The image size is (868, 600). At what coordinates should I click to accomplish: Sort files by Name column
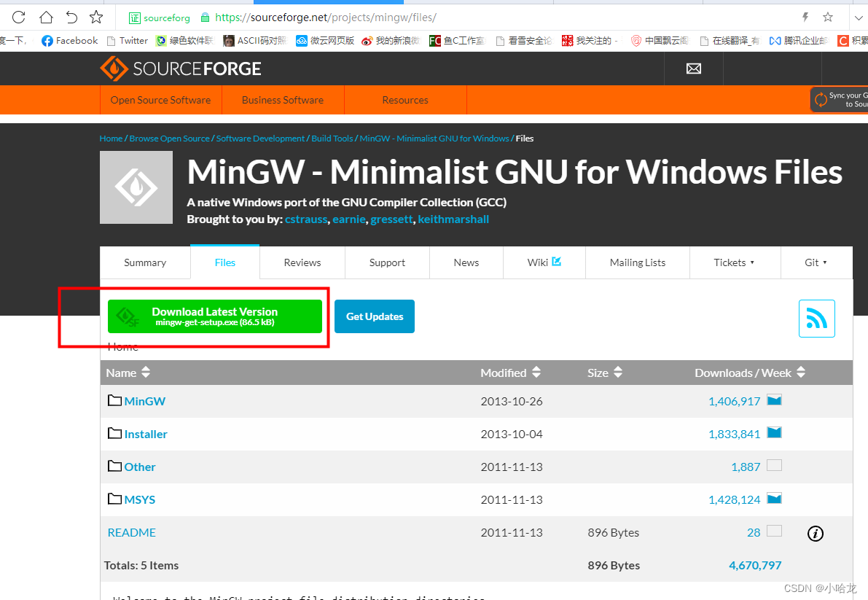(128, 373)
